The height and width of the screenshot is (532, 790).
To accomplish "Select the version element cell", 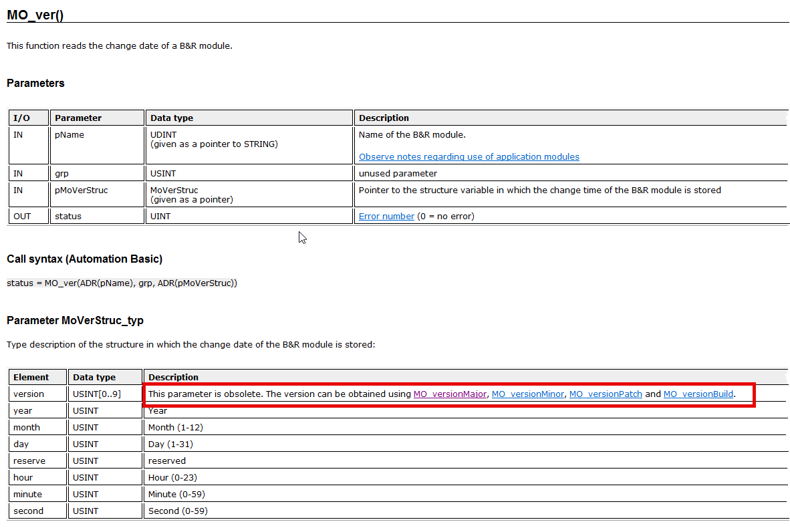I will pos(38,394).
